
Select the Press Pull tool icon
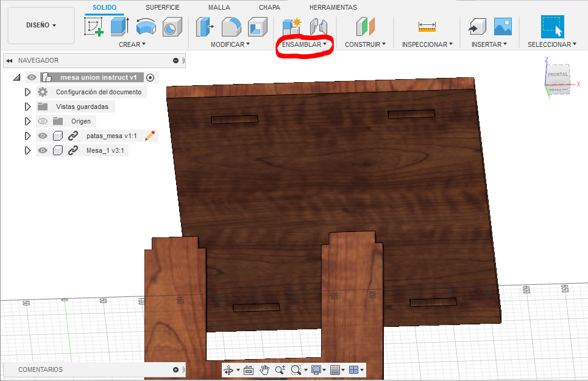(x=205, y=27)
